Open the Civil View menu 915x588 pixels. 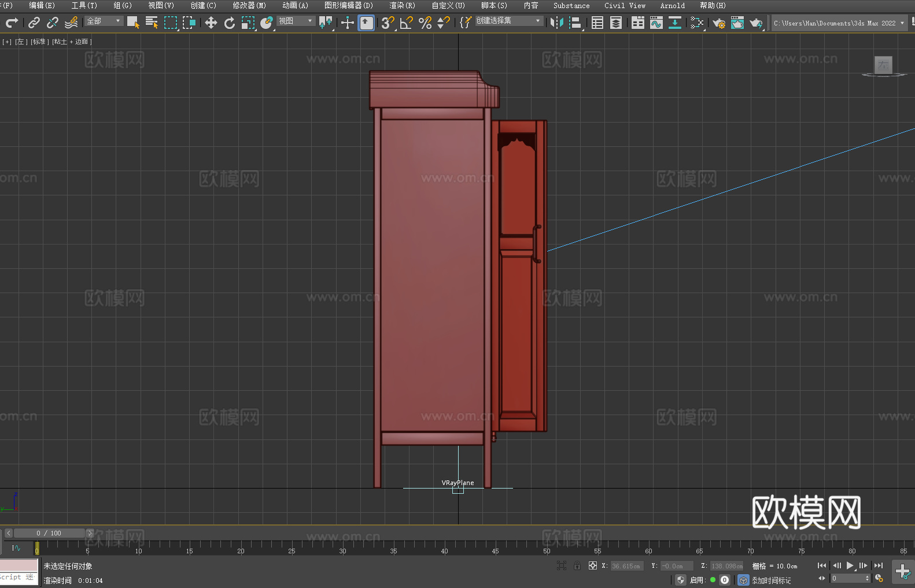coord(625,5)
